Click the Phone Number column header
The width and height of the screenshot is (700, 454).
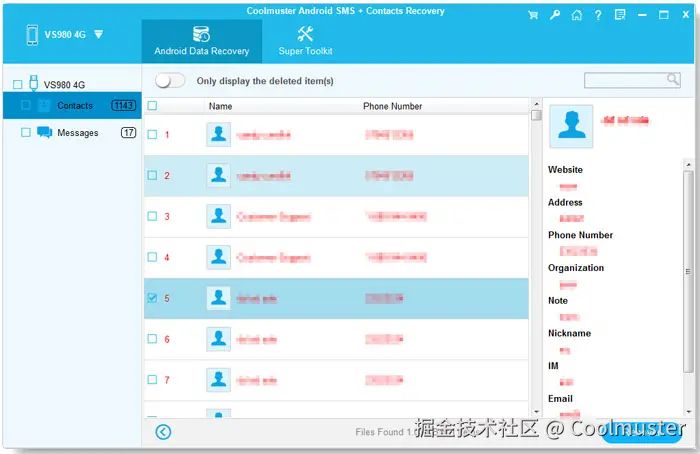[392, 106]
